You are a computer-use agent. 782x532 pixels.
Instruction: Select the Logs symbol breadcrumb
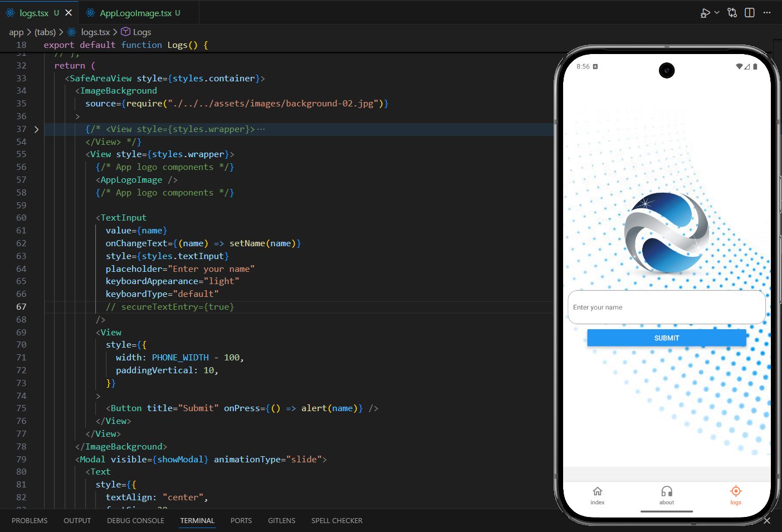tap(142, 32)
